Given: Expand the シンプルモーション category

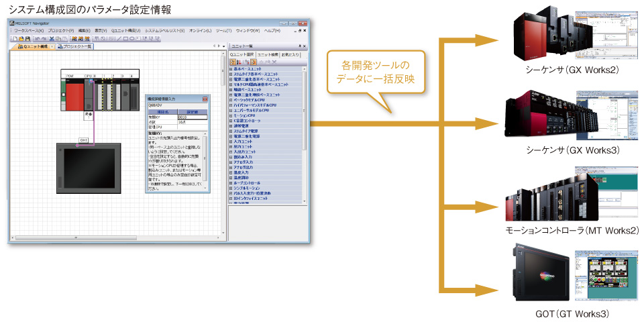Looking at the screenshot, I should coord(231,188).
